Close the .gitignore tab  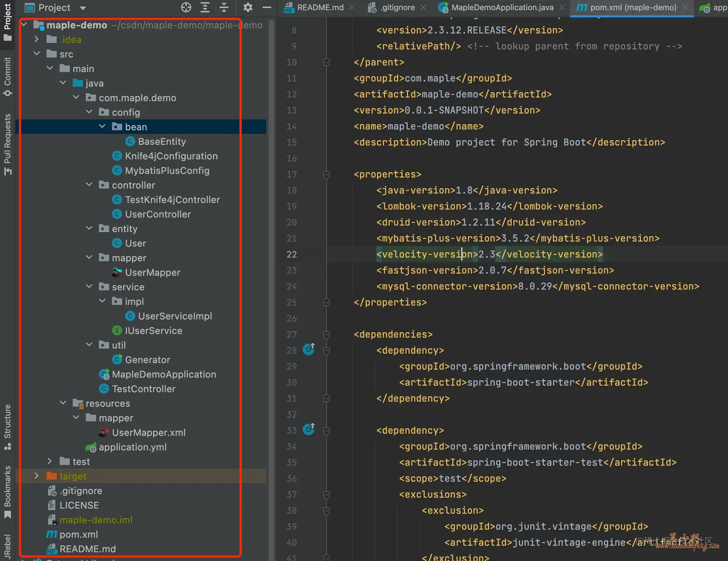click(423, 7)
